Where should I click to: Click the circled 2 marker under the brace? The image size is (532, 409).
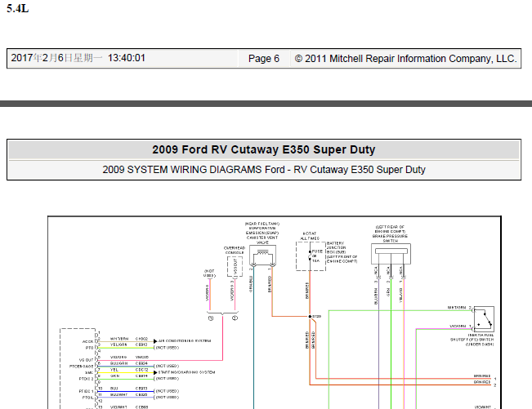point(235,318)
